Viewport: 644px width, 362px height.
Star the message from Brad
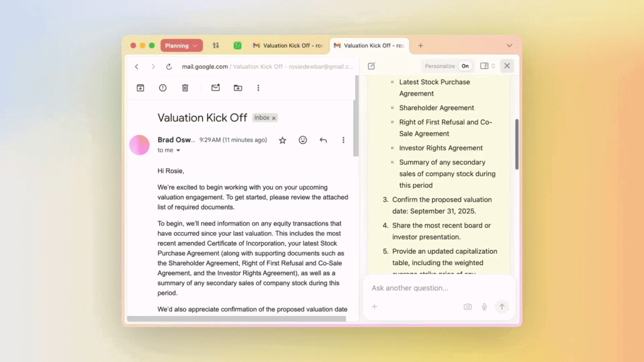(x=283, y=140)
